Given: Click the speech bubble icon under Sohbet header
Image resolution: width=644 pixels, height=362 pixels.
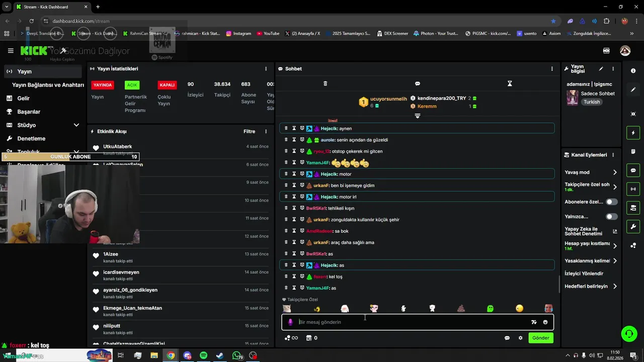Looking at the screenshot, I should tap(418, 83).
